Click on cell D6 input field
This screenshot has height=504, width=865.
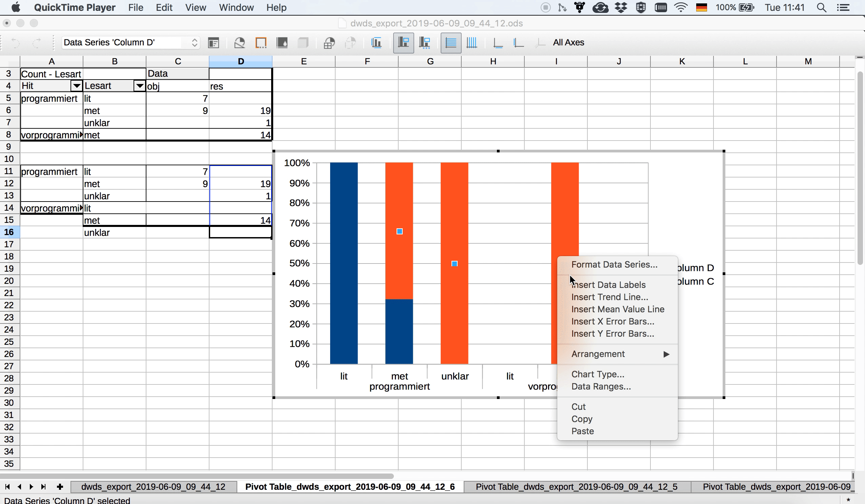click(x=241, y=110)
